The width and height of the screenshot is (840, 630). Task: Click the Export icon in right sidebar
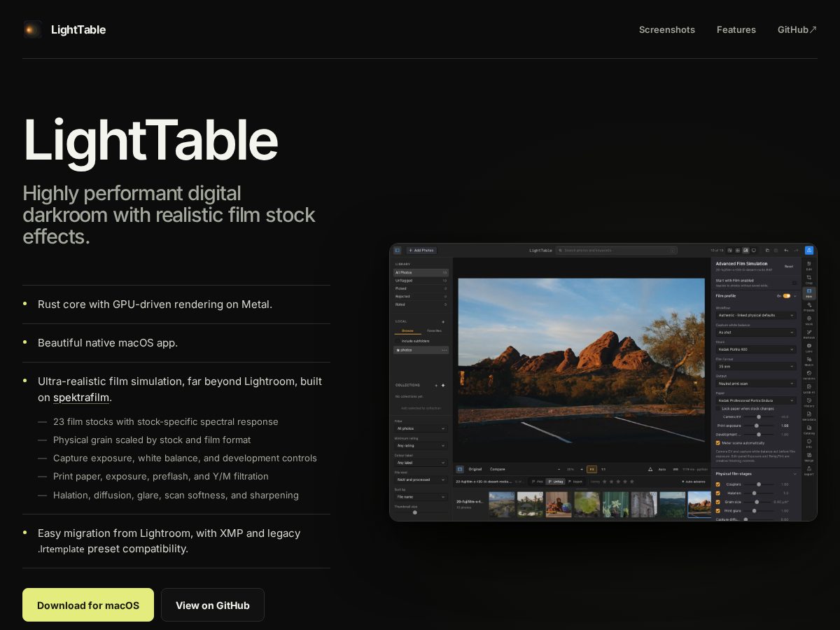pos(809,468)
